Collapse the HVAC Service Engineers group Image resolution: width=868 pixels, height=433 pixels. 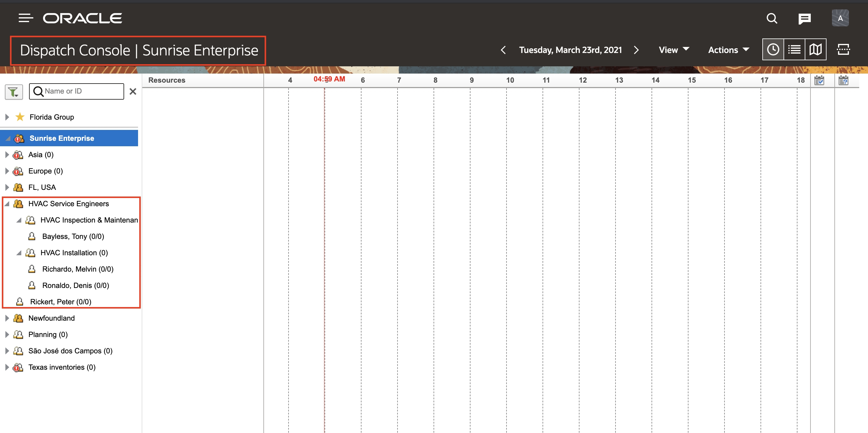pyautogui.click(x=7, y=203)
